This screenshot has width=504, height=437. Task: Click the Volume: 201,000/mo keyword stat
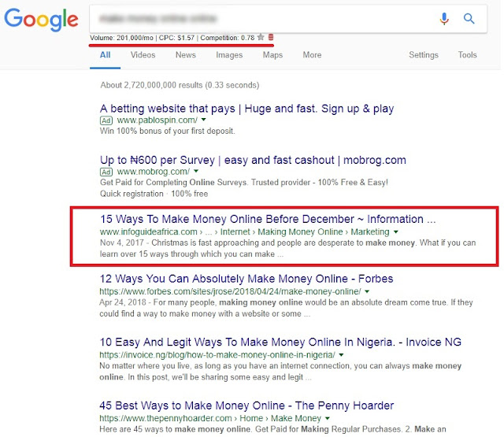click(x=121, y=38)
